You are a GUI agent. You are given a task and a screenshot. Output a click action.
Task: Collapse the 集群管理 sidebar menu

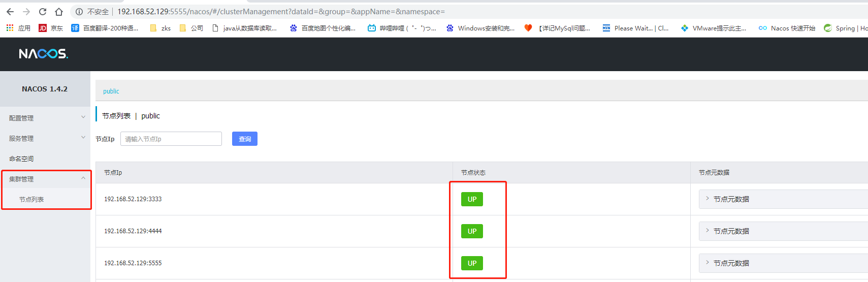click(x=45, y=179)
